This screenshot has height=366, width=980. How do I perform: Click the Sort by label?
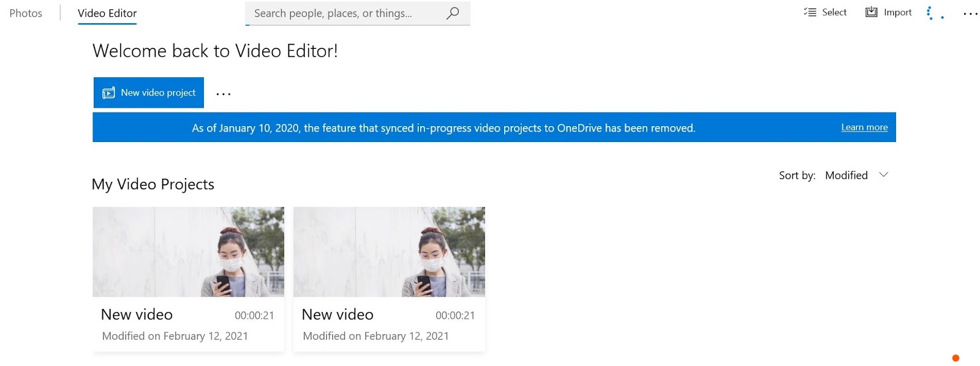tap(797, 176)
